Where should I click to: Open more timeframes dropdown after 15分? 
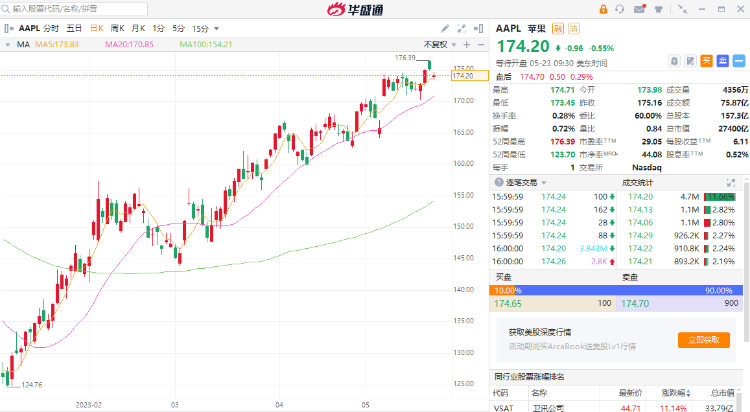click(x=217, y=29)
